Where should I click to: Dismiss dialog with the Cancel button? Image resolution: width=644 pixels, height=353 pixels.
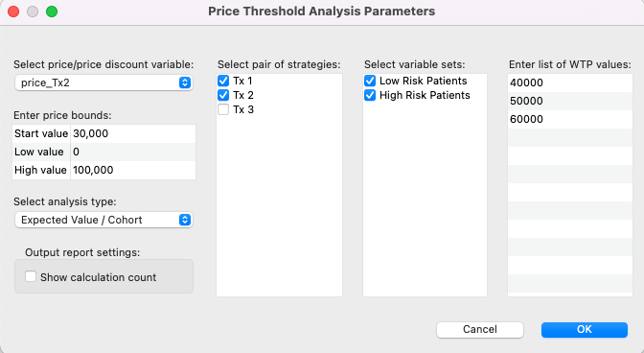click(x=480, y=330)
